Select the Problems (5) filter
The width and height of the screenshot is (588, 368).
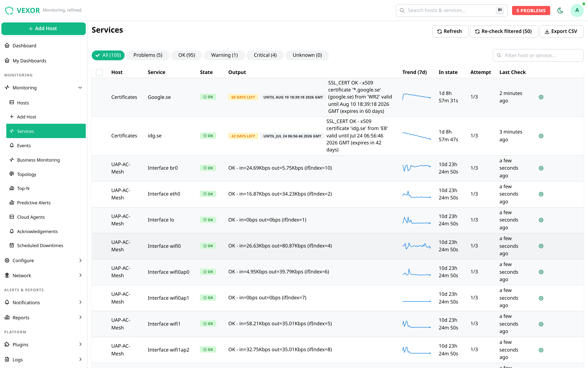tap(148, 55)
